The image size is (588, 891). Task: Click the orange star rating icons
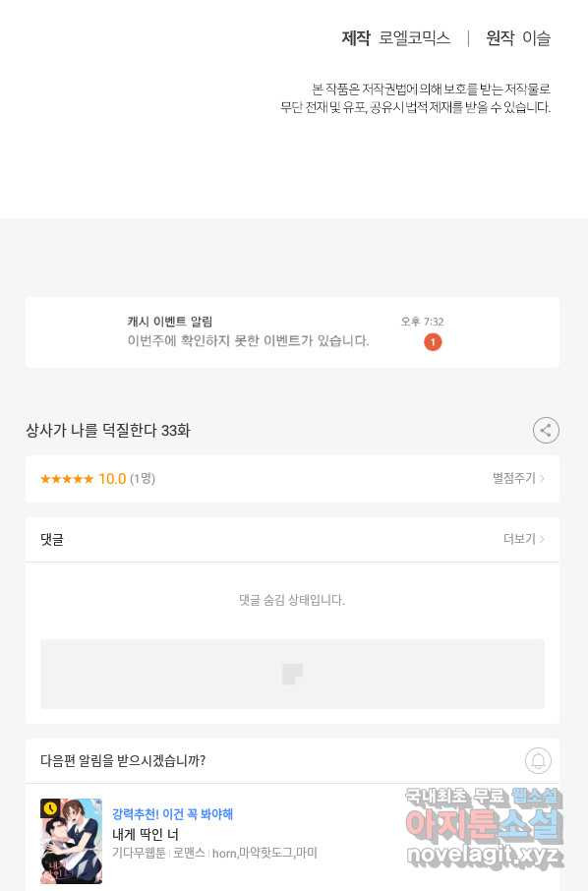click(x=67, y=479)
